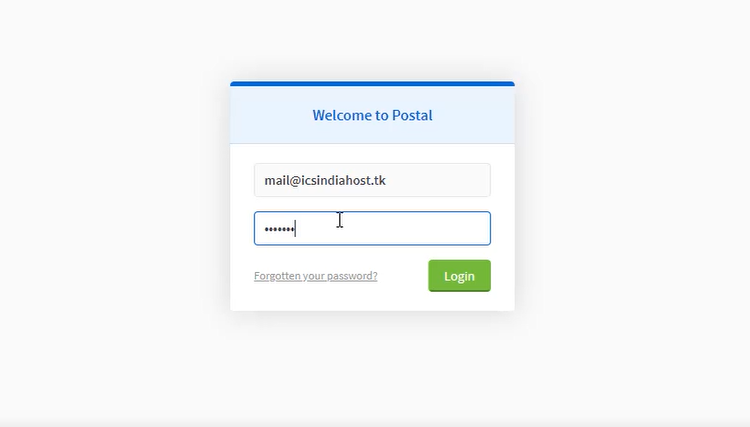The image size is (750, 427).
Task: Click the Login label on green button
Action: 459,276
